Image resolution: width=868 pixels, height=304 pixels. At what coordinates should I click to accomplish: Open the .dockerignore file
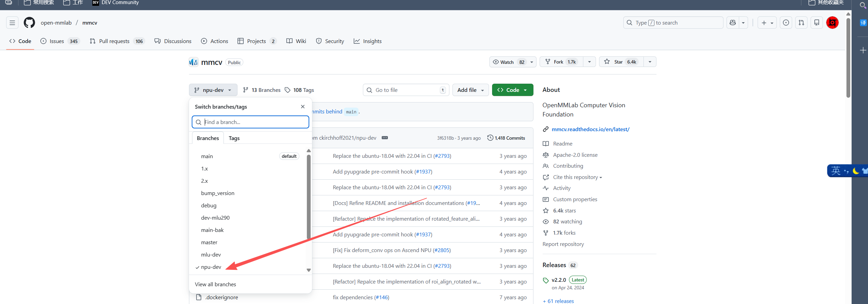tap(221, 298)
